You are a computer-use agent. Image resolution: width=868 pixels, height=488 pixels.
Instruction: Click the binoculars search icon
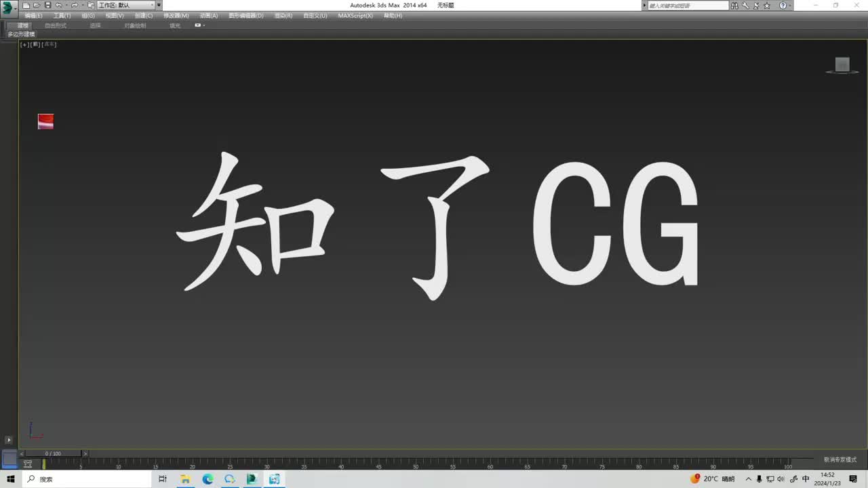[734, 5]
